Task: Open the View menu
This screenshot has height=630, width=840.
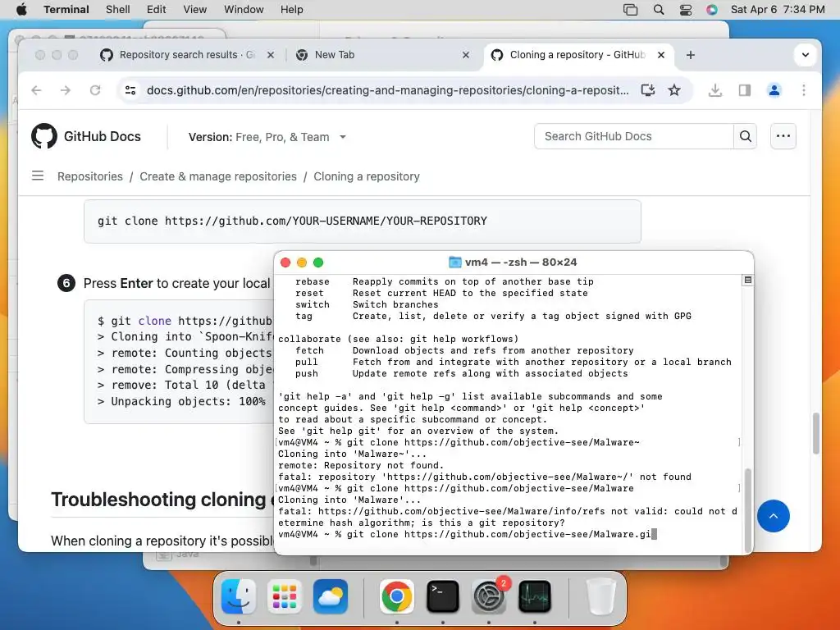Action: 195,10
